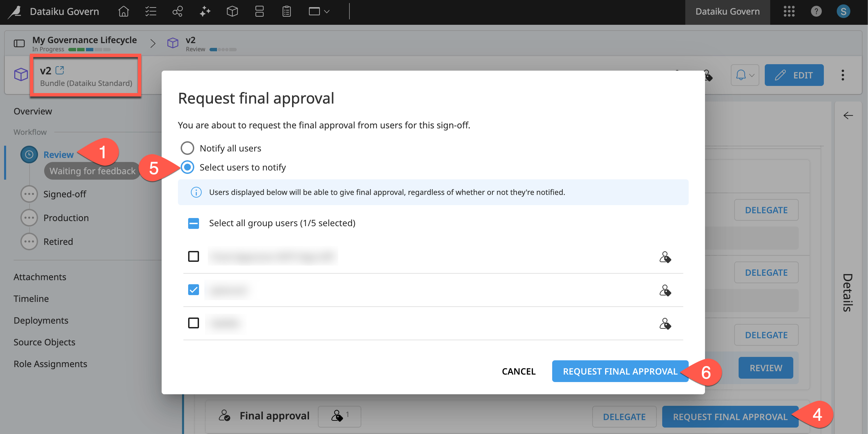
Task: Open the Dataiku Govern home page icon
Action: click(123, 11)
